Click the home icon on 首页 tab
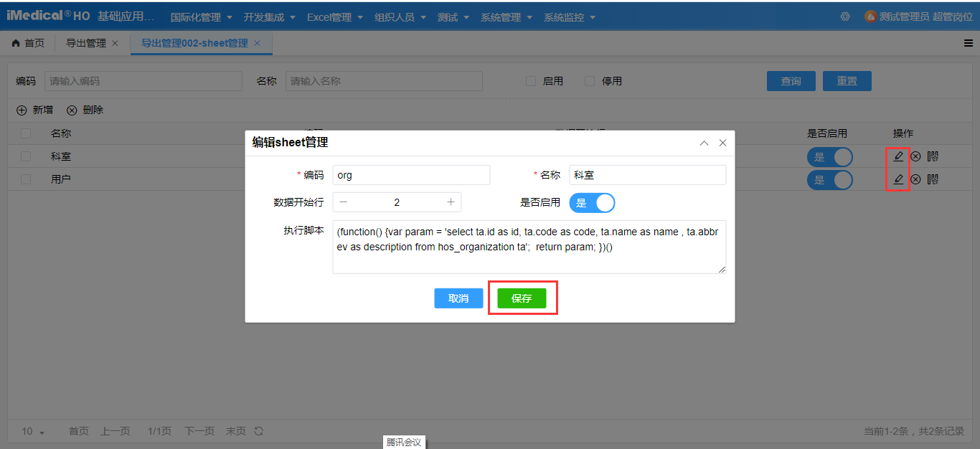This screenshot has height=449, width=980. [x=16, y=42]
